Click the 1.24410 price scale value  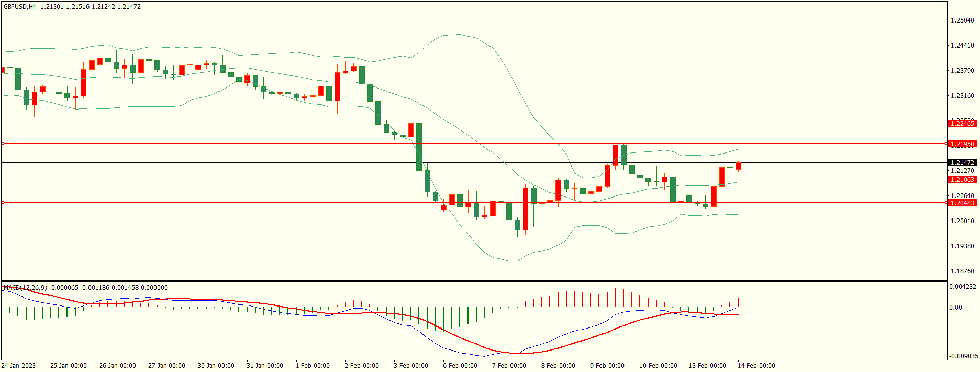click(x=962, y=46)
